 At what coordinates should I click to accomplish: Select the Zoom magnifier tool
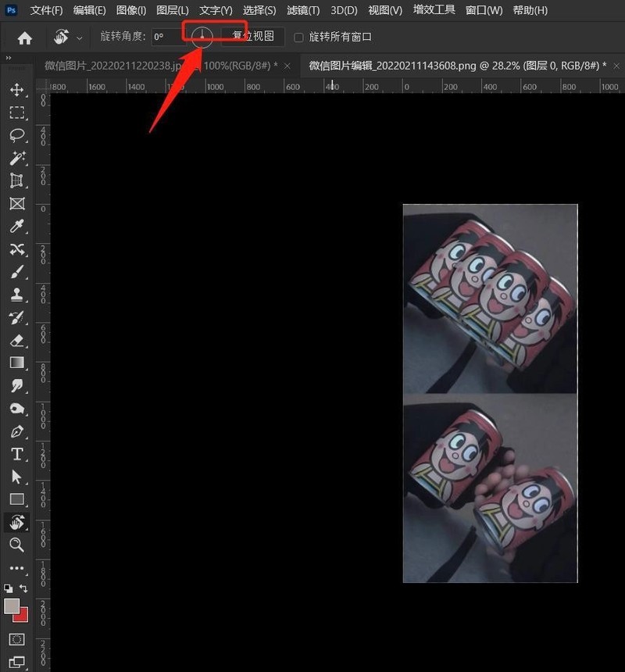(16, 545)
